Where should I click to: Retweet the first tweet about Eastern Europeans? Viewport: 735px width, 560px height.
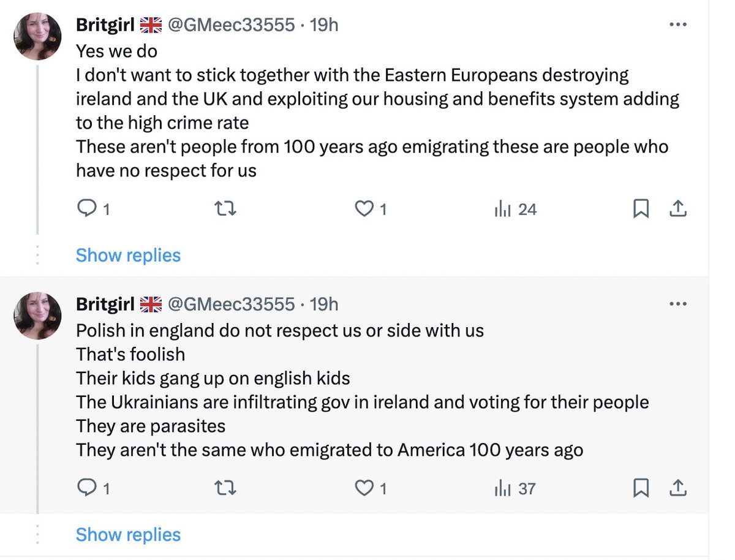(227, 210)
